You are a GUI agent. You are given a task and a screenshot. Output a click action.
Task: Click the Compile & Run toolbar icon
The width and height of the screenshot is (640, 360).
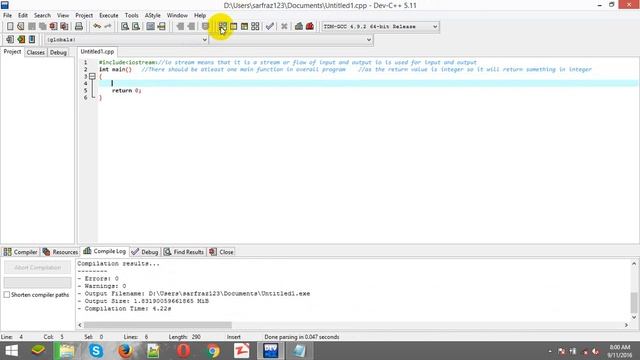244,27
